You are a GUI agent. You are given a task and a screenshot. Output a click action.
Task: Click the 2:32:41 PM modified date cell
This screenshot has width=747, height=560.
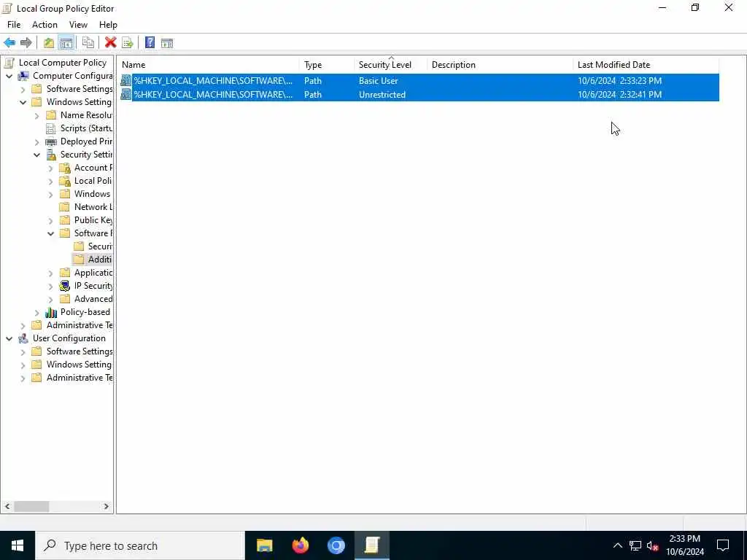(619, 94)
